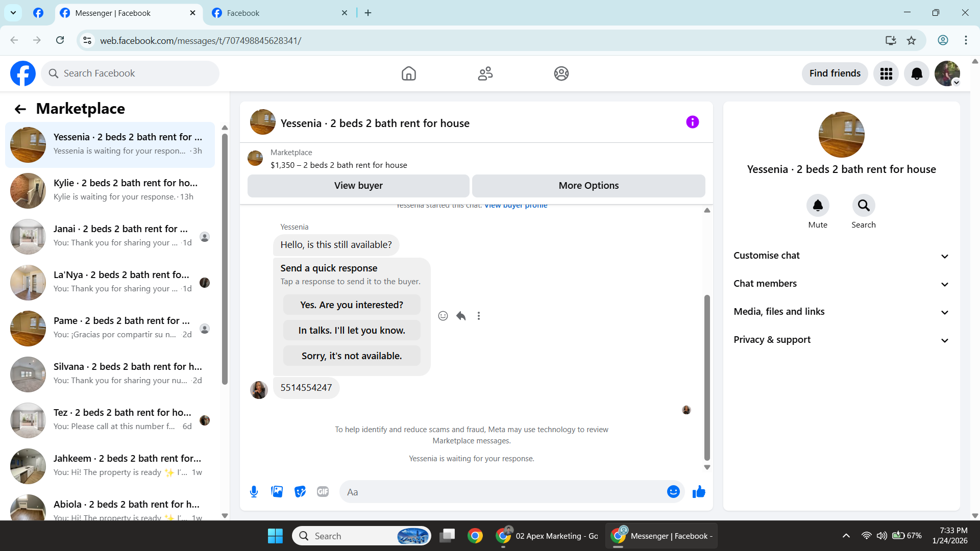Viewport: 980px width, 551px height.
Task: Send a thumbs-up like
Action: (x=699, y=492)
